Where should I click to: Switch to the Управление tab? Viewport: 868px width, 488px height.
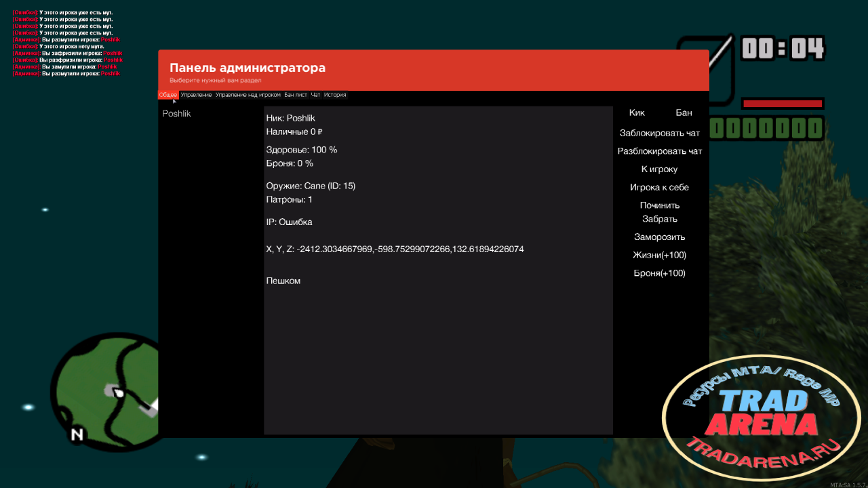click(197, 95)
